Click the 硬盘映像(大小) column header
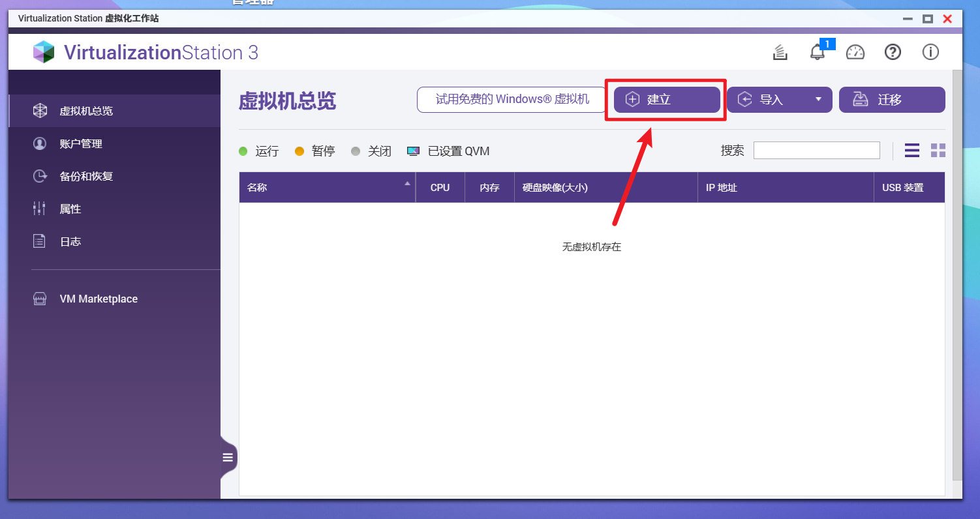 coord(606,188)
